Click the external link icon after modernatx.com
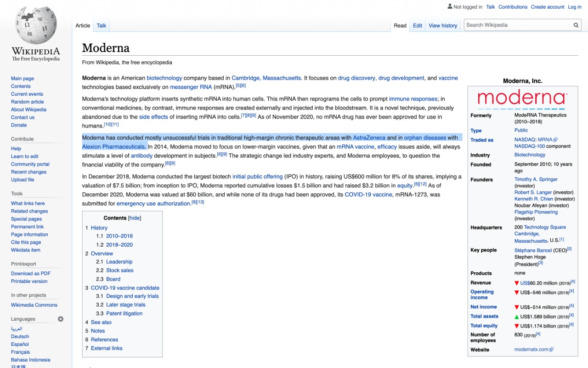Viewport: 588px width, 368px height. pyautogui.click(x=551, y=350)
